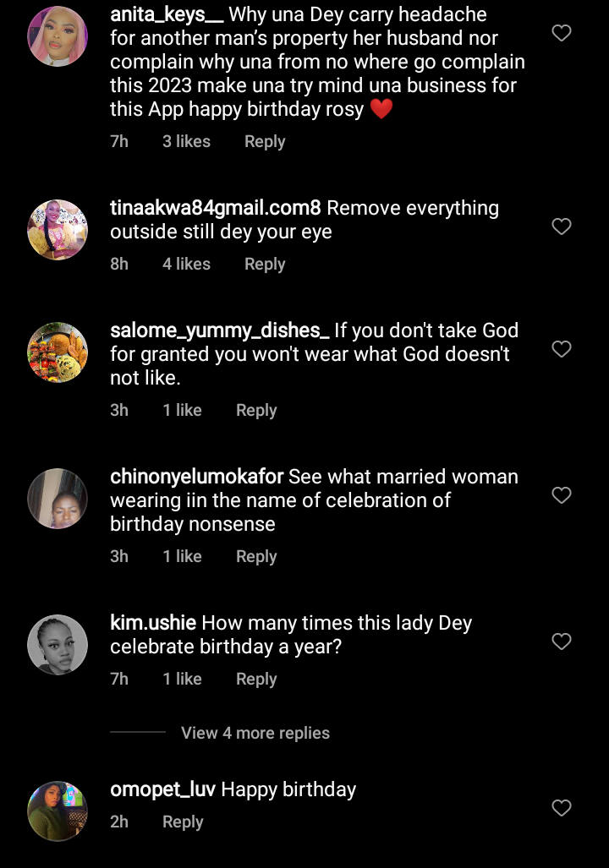Open anita_keys__ profile picture

[x=58, y=36]
